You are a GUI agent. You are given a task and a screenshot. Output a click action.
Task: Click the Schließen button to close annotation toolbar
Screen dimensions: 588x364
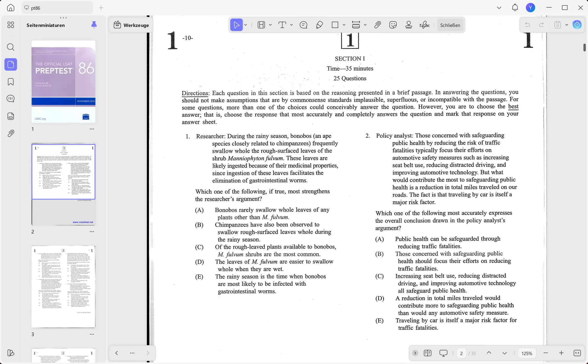pos(450,25)
